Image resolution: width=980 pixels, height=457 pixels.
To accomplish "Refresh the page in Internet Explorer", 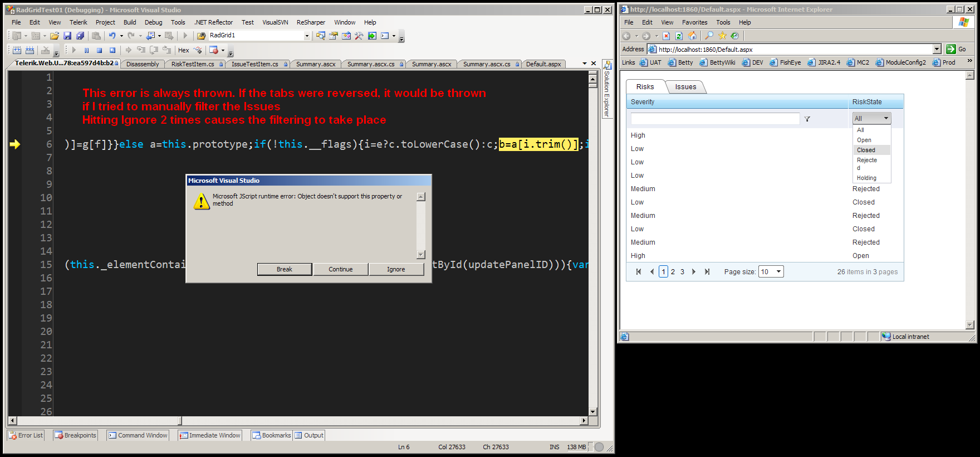I will tap(679, 36).
